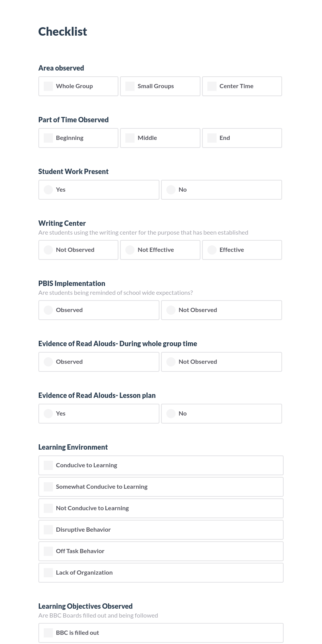The width and height of the screenshot is (322, 644).
Task: Choose Yes for Student Work Present
Action: click(48, 190)
